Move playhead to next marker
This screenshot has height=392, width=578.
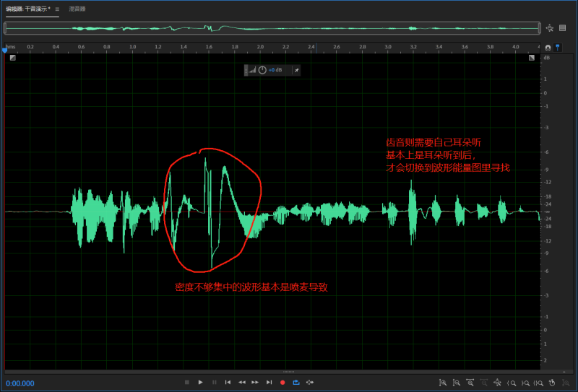269,382
